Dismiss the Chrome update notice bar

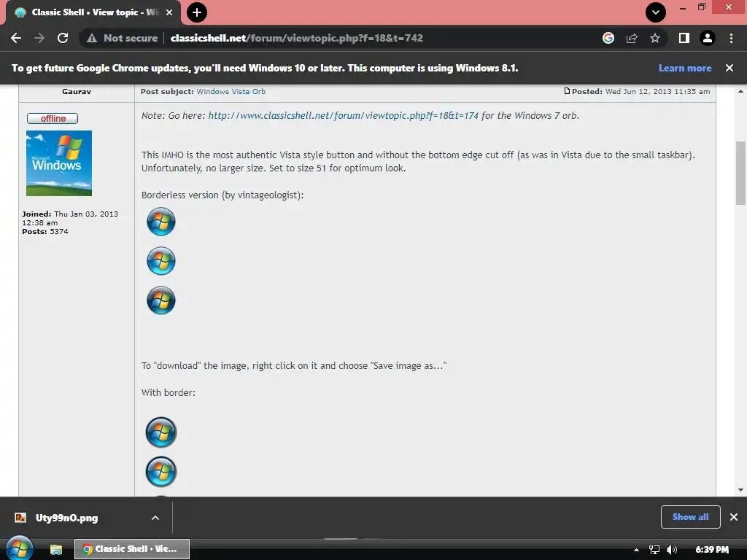pos(729,68)
